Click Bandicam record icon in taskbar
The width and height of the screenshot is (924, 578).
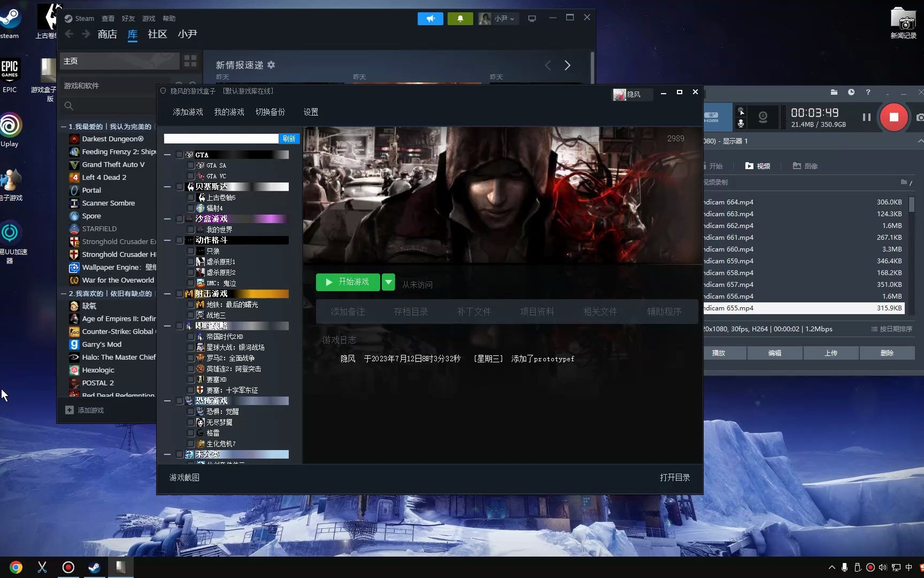tap(68, 567)
